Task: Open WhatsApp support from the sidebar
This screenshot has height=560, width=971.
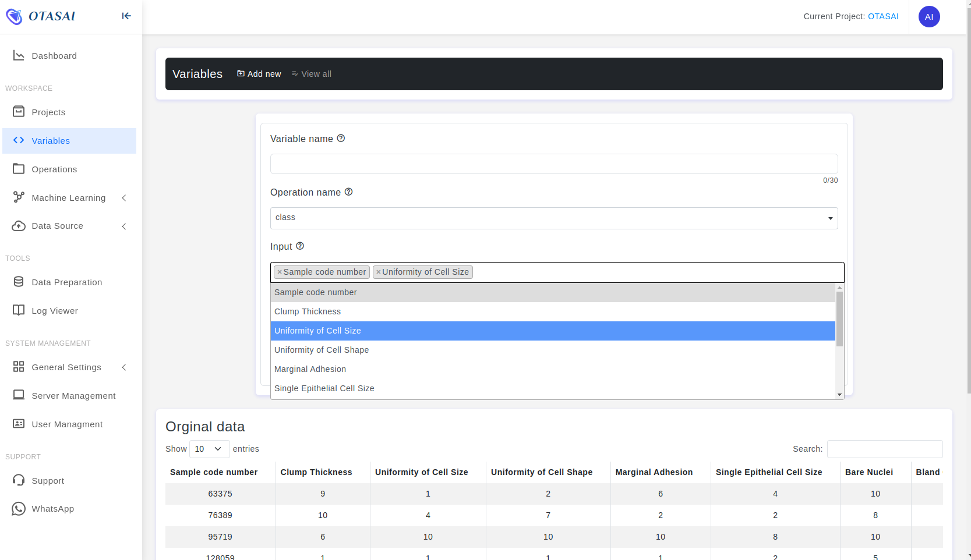Action: [x=52, y=509]
